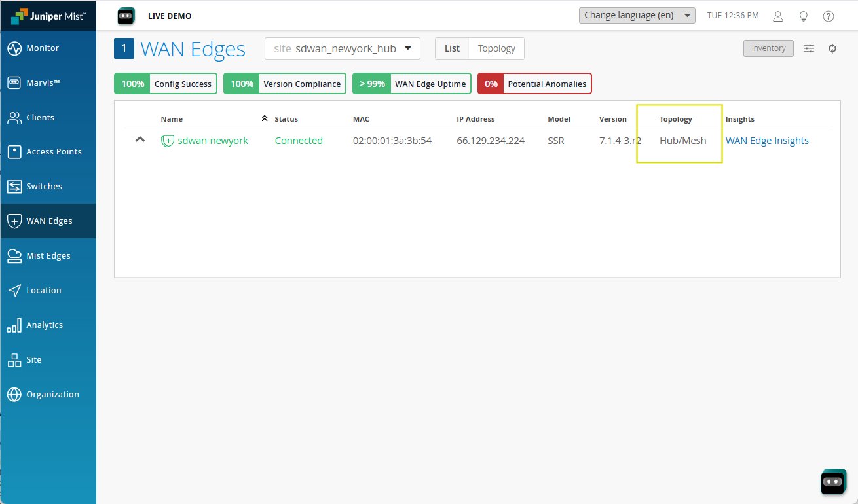Click the sdwan-newyork shield icon
The image size is (858, 504).
[x=168, y=141]
